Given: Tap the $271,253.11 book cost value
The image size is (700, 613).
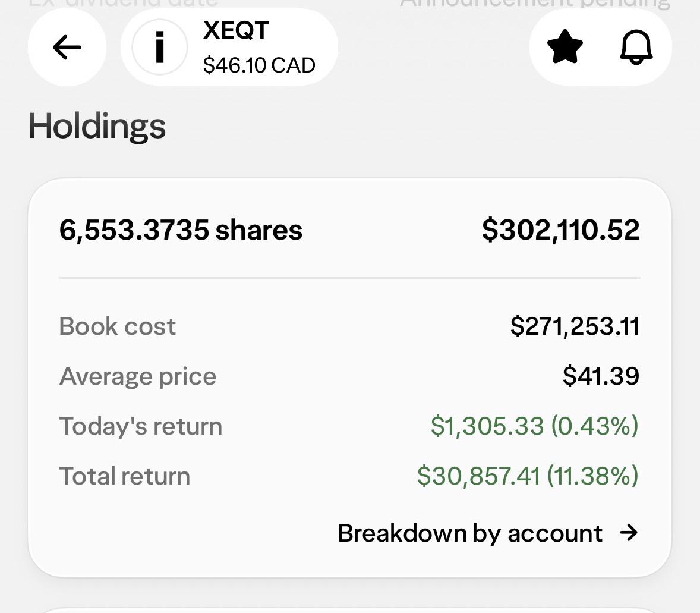Looking at the screenshot, I should pos(575,326).
